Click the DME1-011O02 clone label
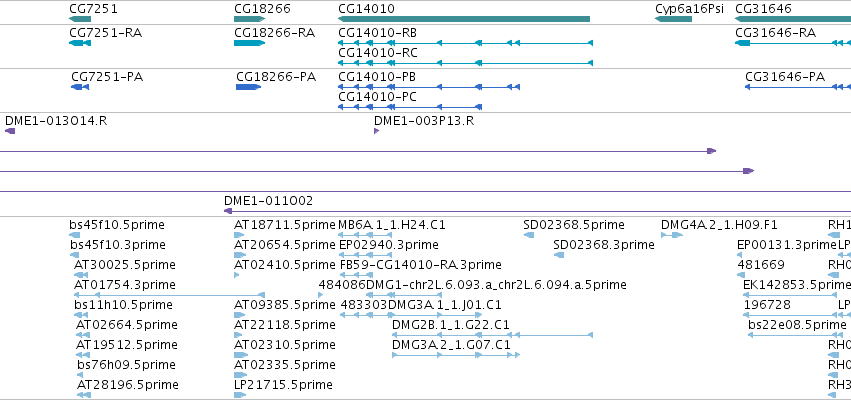The height and width of the screenshot is (400, 851). coord(268,201)
